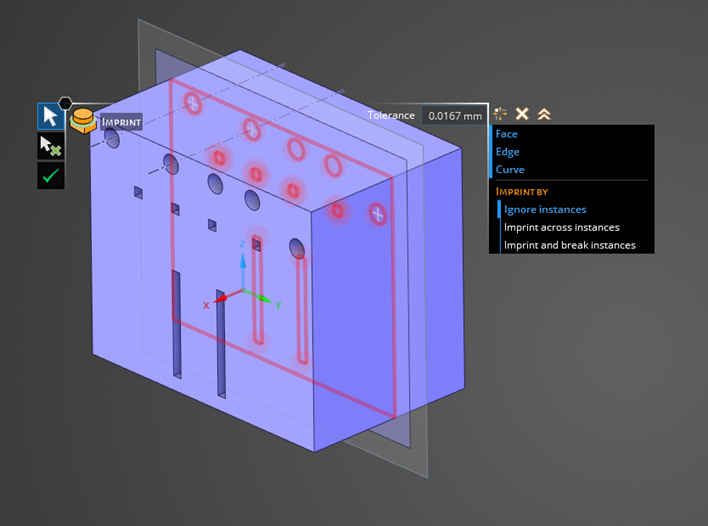Image resolution: width=708 pixels, height=526 pixels.
Task: Close the options panel with X icon
Action: coord(522,114)
